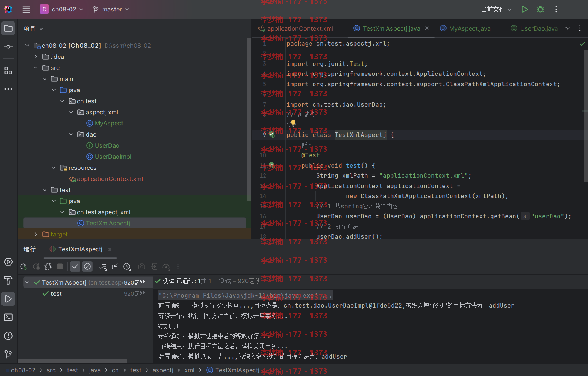The width and height of the screenshot is (588, 376).
Task: Switch to applicationContext.xml tab
Action: tap(295, 28)
